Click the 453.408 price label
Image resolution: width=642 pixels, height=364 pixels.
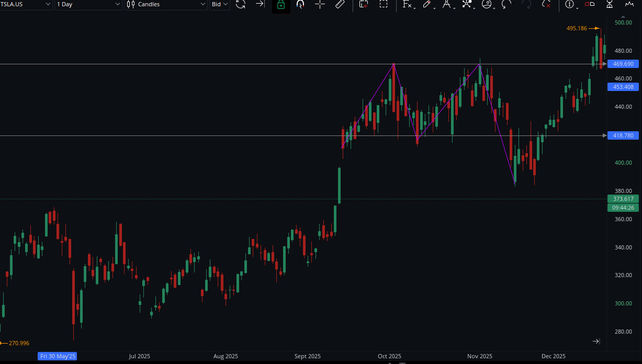point(623,87)
